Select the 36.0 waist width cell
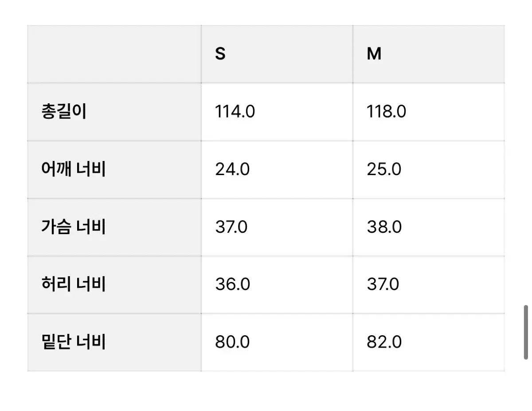The image size is (532, 411). pyautogui.click(x=232, y=284)
